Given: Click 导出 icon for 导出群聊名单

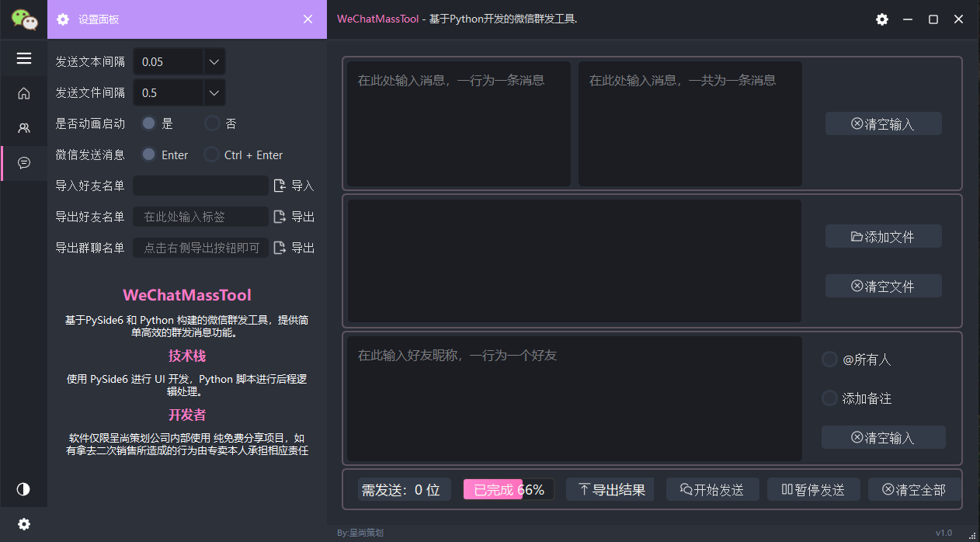Looking at the screenshot, I should point(280,248).
